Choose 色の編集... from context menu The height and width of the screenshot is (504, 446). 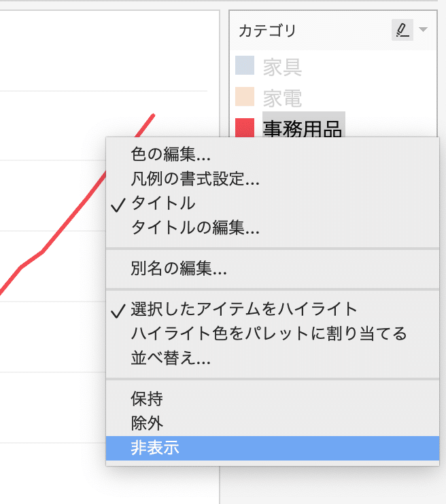coord(273,154)
